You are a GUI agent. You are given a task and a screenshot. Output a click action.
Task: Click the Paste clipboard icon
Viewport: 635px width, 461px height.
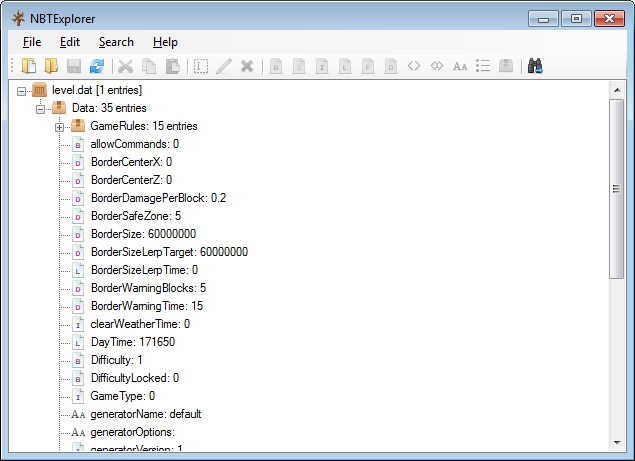[x=172, y=66]
